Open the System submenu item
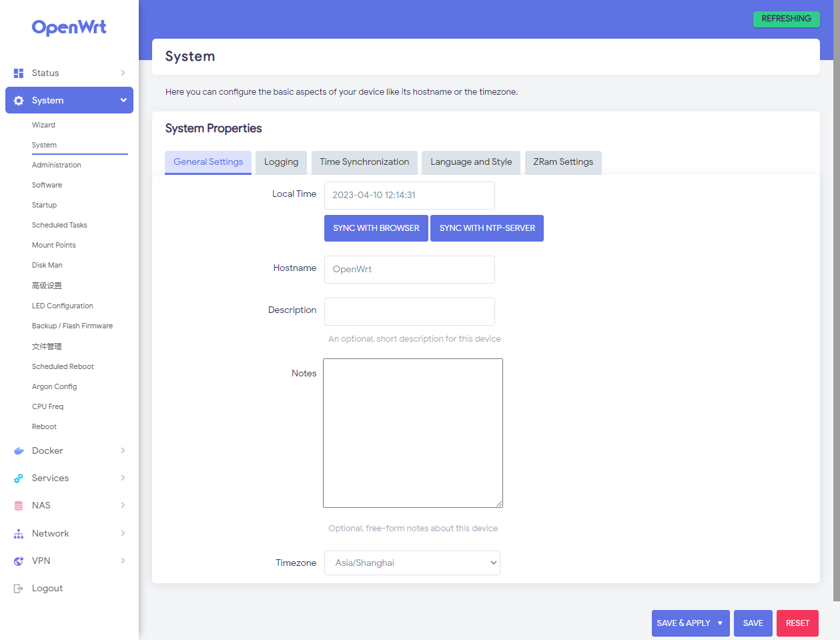 [x=44, y=145]
